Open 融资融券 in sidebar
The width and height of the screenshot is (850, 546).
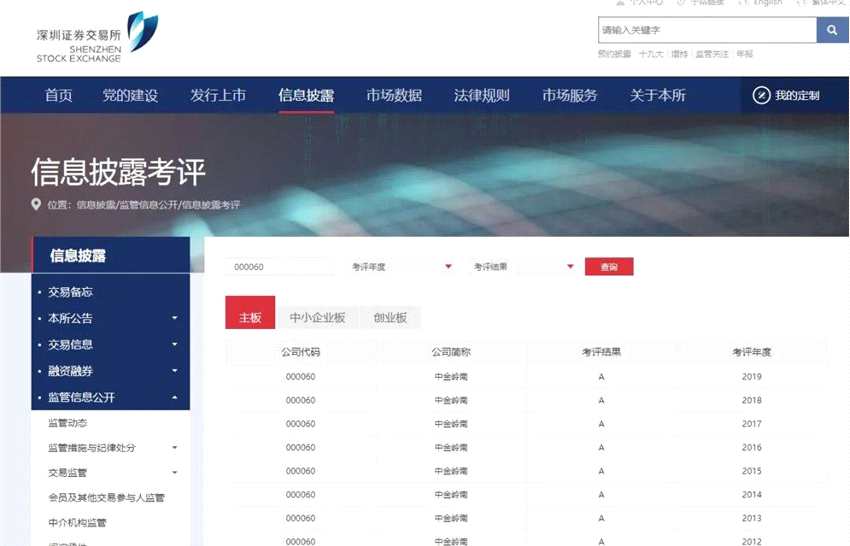(x=70, y=371)
